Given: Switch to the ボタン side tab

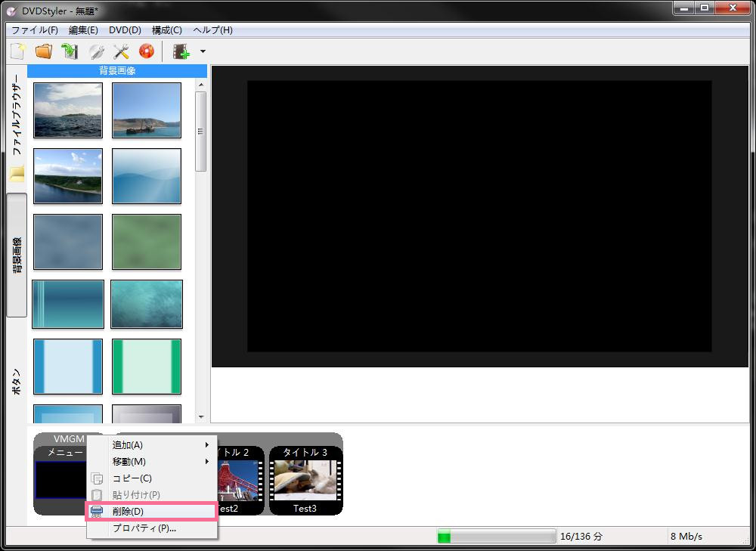Looking at the screenshot, I should 17,382.
